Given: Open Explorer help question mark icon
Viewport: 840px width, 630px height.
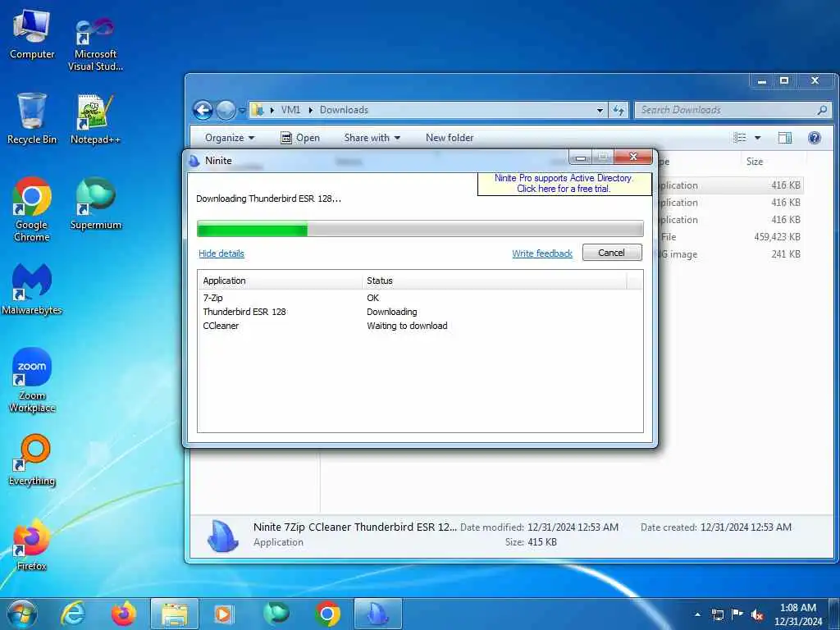Looking at the screenshot, I should (815, 138).
